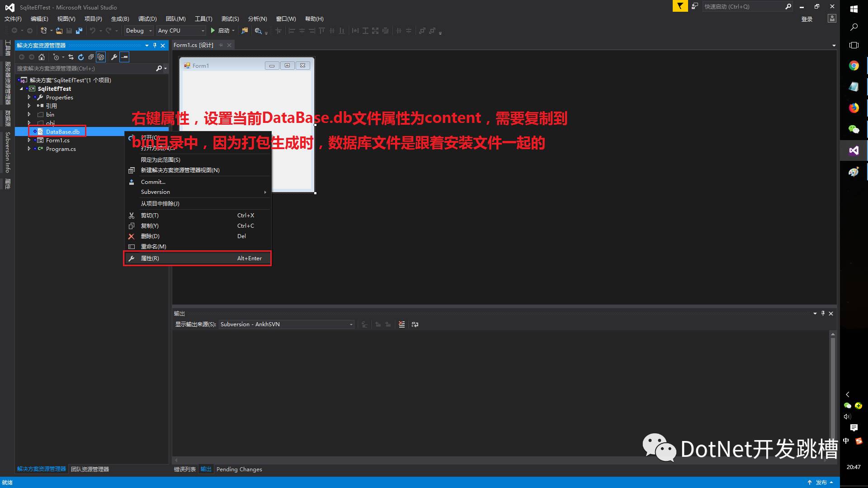Choose 删除(D) in the context menu
The height and width of the screenshot is (488, 868).
pos(198,236)
